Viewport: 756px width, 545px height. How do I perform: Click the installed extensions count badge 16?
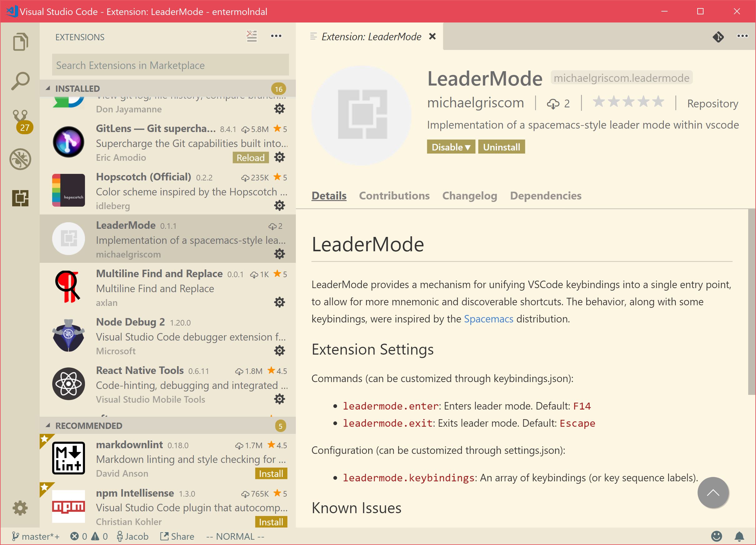tap(279, 89)
